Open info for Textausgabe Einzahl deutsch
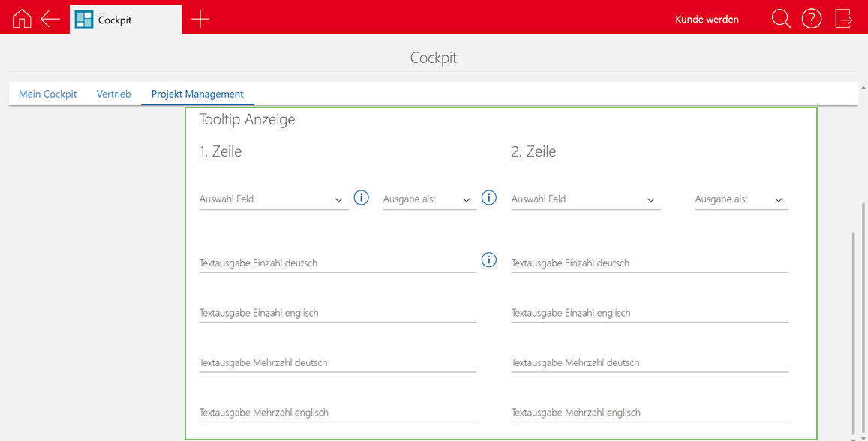The image size is (868, 441). [488, 259]
